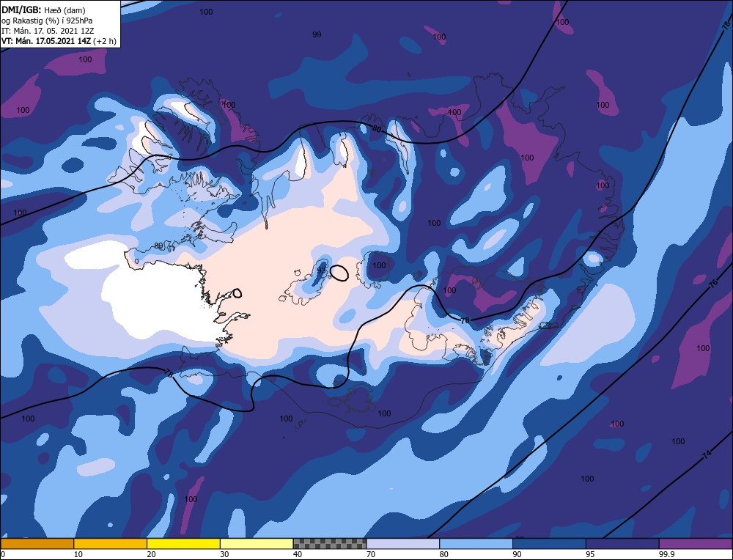Click the purple legend swatch above 99.9
The image size is (733, 560).
pos(696,543)
